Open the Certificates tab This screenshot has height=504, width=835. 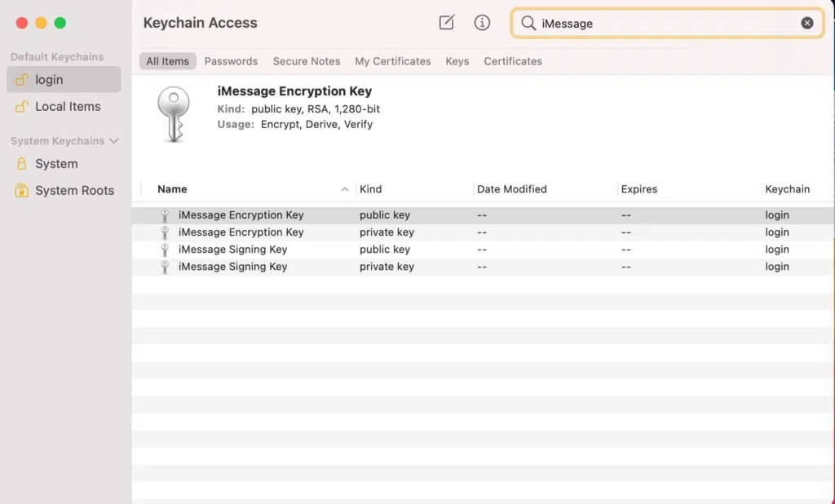click(x=513, y=61)
